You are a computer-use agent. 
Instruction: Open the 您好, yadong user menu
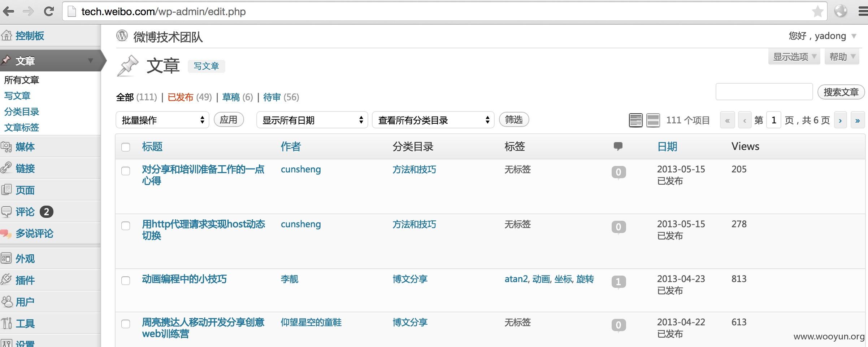point(823,36)
